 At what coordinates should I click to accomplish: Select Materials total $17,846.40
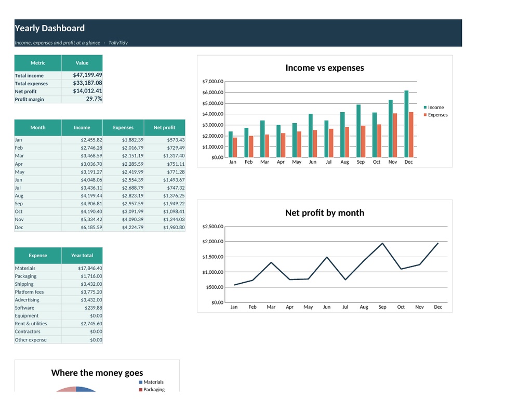tap(82, 268)
